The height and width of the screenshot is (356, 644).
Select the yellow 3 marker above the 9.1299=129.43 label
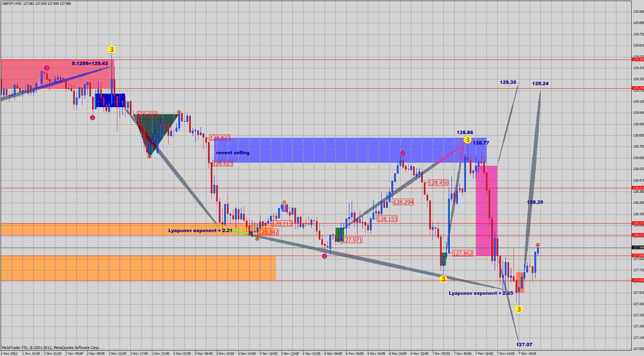[x=111, y=50]
